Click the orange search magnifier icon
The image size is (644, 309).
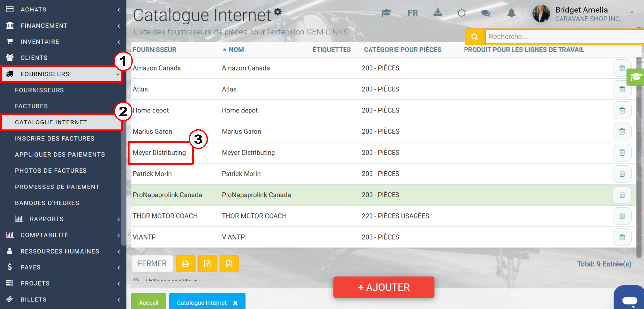click(475, 37)
